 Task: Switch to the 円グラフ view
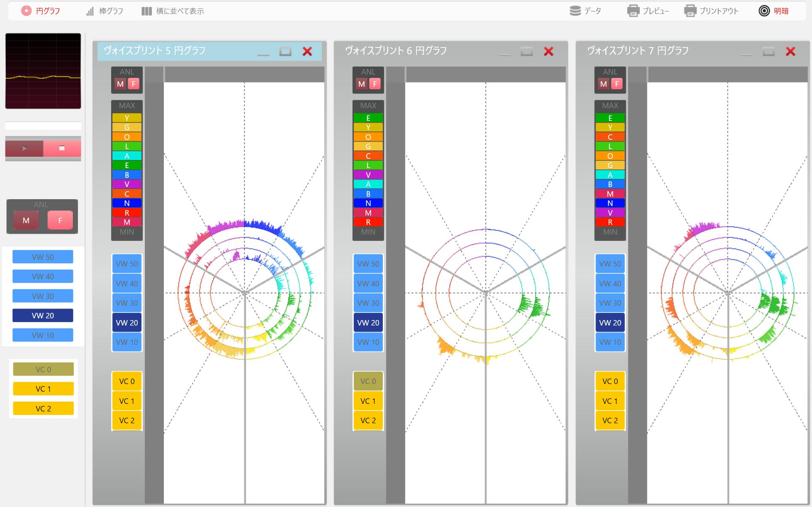pos(40,11)
